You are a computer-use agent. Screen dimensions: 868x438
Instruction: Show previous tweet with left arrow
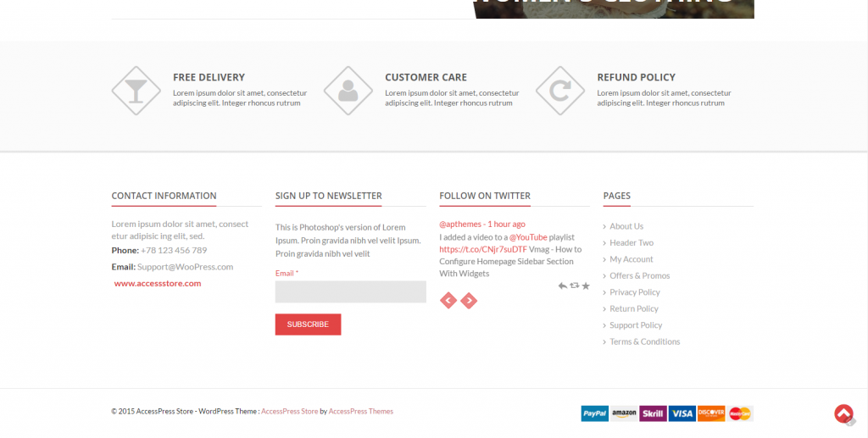(448, 301)
